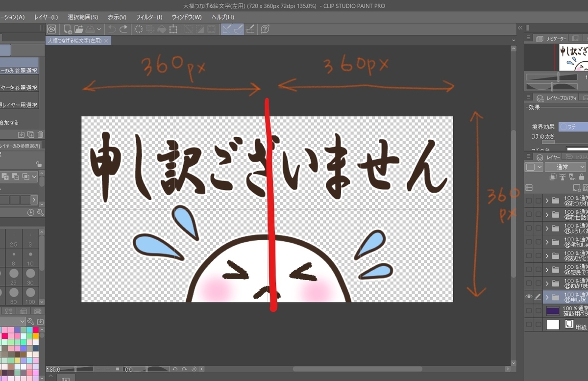Click the フチ border effect button
The width and height of the screenshot is (588, 381).
(x=573, y=127)
